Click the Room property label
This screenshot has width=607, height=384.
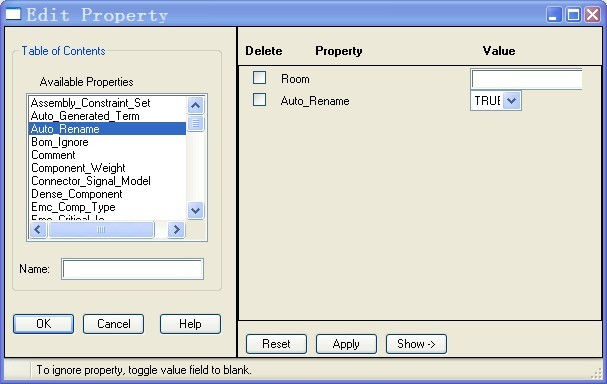pyautogui.click(x=295, y=79)
